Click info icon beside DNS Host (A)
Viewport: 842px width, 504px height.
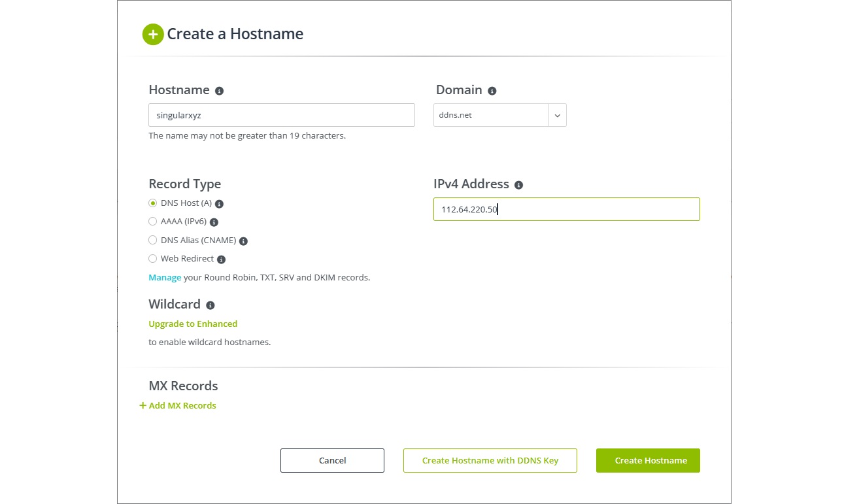click(x=220, y=204)
